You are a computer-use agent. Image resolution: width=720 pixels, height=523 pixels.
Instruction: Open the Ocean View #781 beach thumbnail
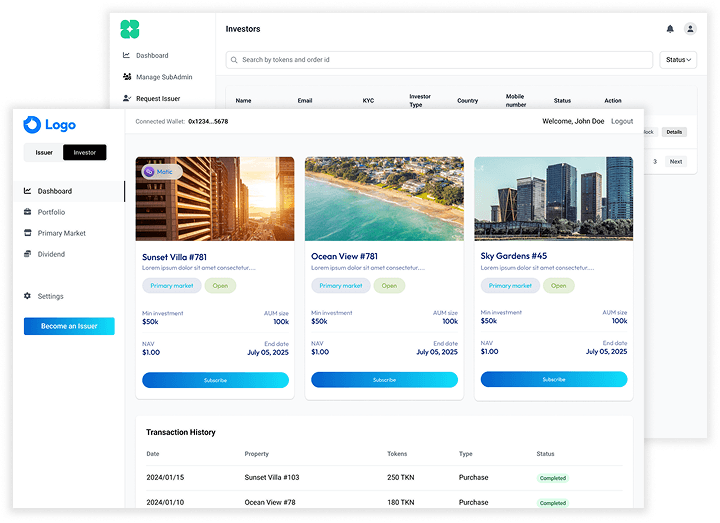384,198
